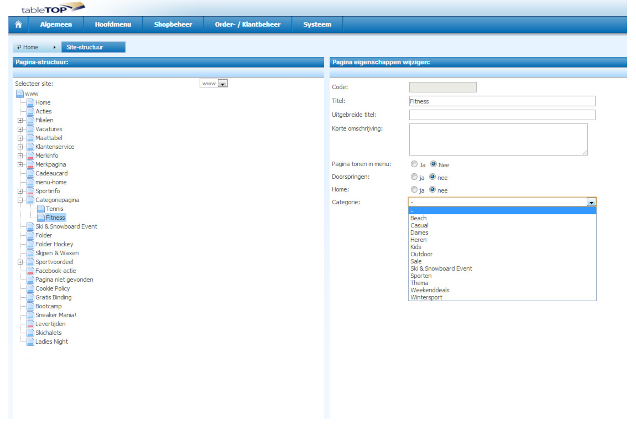Click the page icon next to Filialen
The height and width of the screenshot is (424, 636).
30,120
